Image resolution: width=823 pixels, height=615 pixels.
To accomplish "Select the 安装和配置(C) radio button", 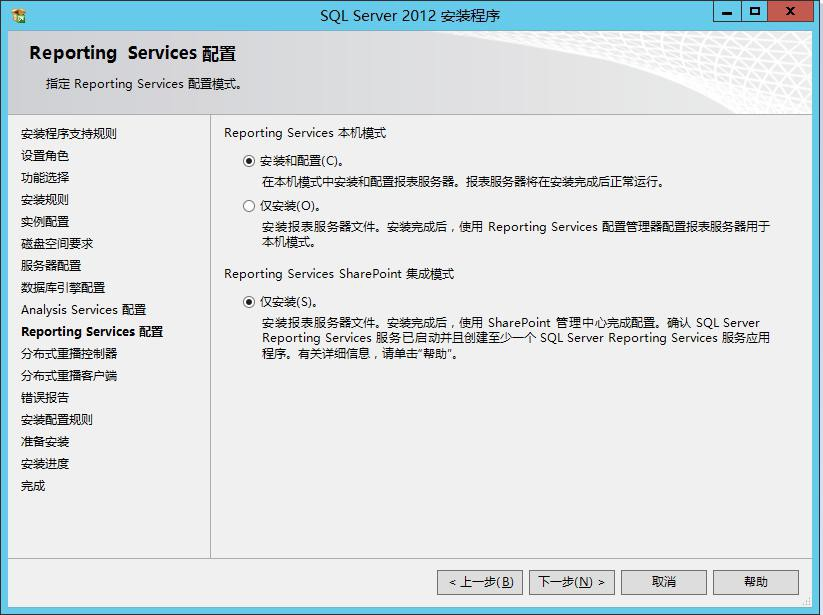I will (x=249, y=161).
